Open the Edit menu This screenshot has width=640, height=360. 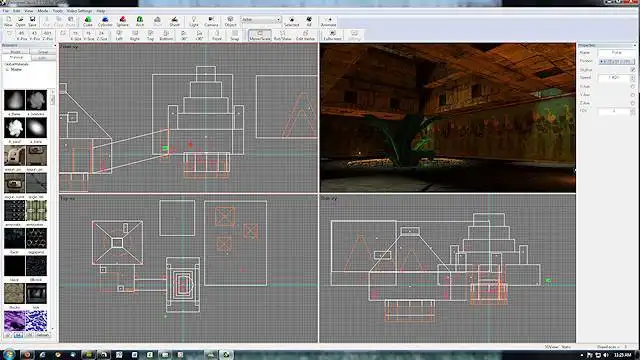[16, 11]
